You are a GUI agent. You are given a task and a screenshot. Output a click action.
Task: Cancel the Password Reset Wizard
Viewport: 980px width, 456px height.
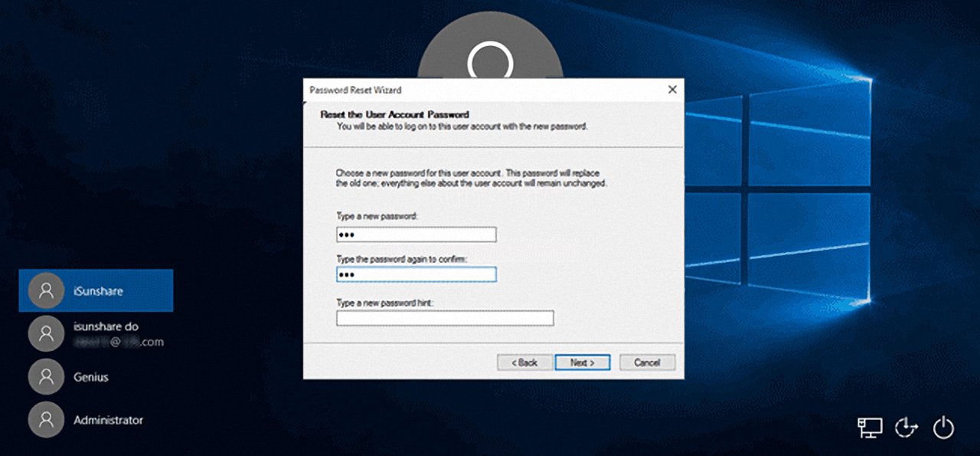click(x=647, y=362)
